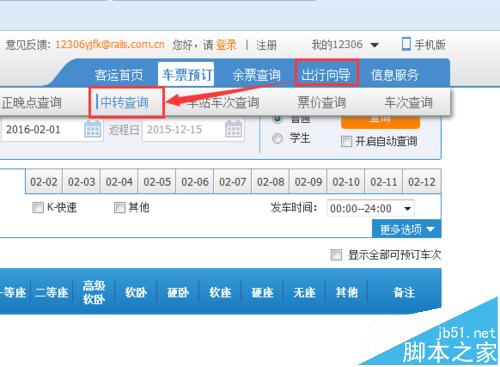Image resolution: width=500 pixels, height=367 pixels.
Task: Tick 显示全部可预订车次 checkbox
Action: pos(336,255)
